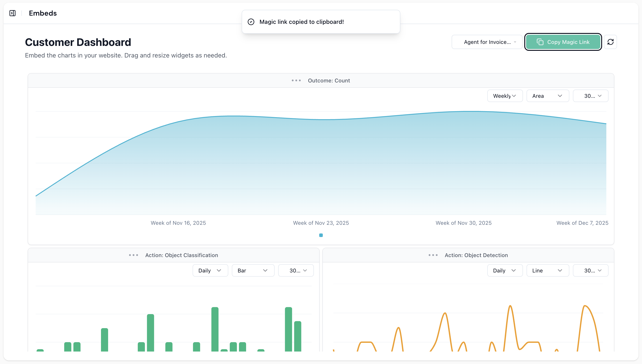Click the Object Classification widget dots handle
Viewport: 642px width, 364px height.
click(134, 255)
